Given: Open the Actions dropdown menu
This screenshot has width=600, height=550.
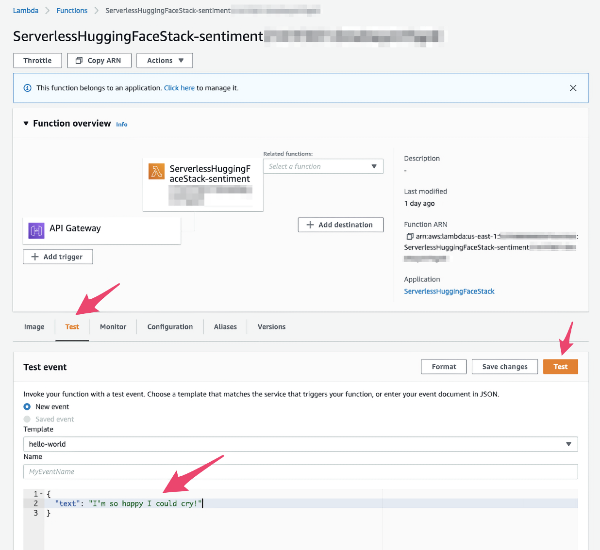Looking at the screenshot, I should tap(165, 60).
